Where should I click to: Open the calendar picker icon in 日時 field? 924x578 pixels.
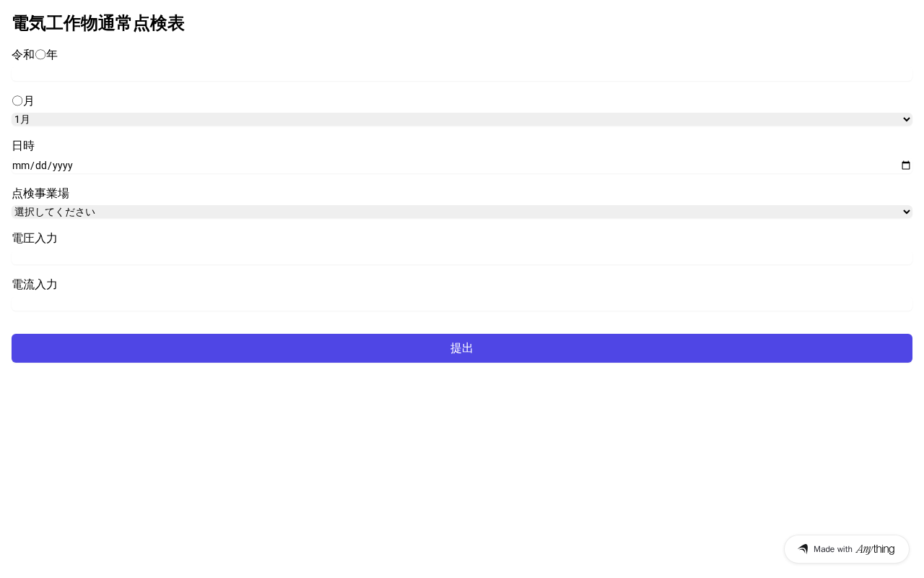[x=906, y=165]
